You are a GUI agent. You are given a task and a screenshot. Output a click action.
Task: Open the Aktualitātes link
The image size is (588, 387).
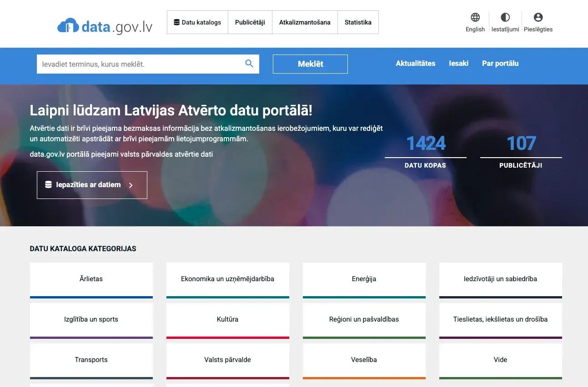point(415,64)
